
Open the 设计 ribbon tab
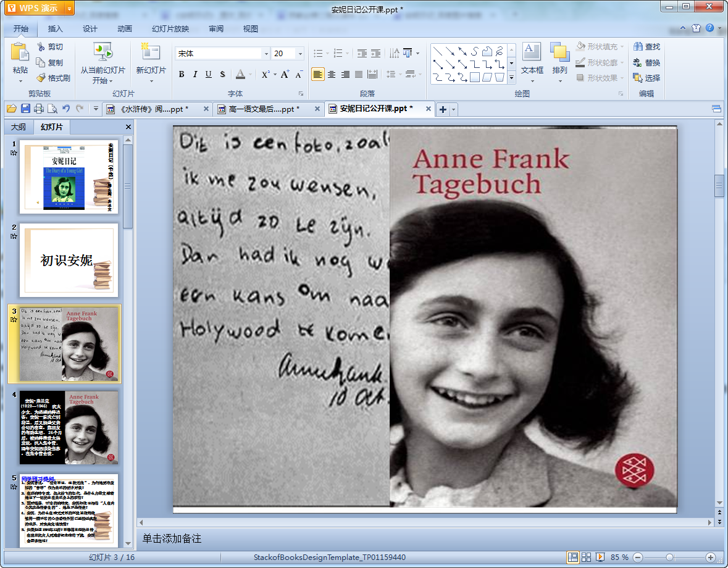click(x=90, y=29)
